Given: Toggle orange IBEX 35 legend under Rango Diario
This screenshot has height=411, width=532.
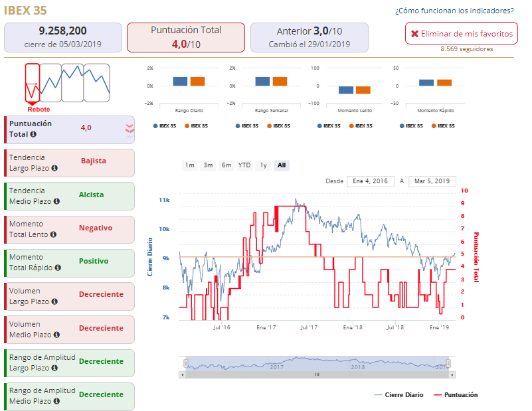Looking at the screenshot, I should [x=196, y=125].
